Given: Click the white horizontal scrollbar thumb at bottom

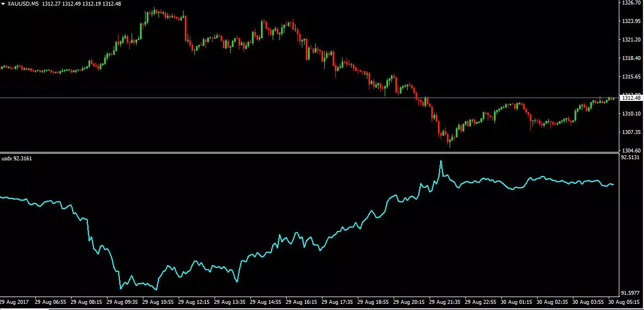Looking at the screenshot, I should 25,309.
